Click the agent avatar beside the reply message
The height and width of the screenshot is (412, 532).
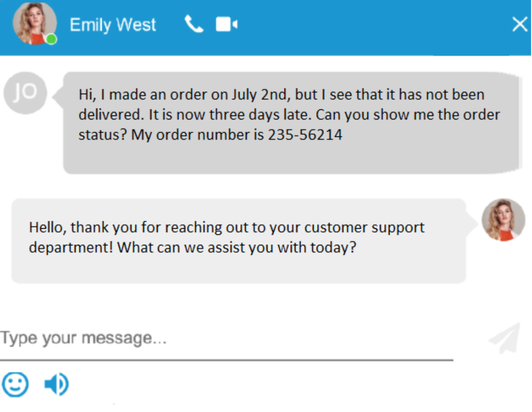pos(503,220)
